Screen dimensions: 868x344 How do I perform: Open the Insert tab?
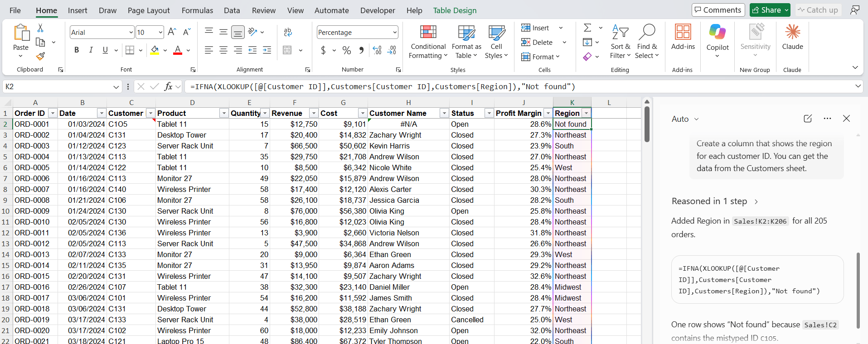[78, 10]
